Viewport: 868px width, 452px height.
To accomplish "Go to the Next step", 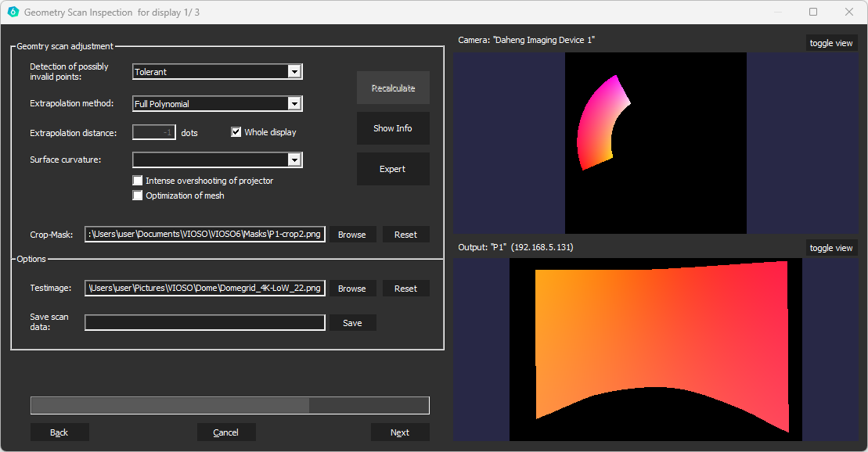I will point(400,432).
